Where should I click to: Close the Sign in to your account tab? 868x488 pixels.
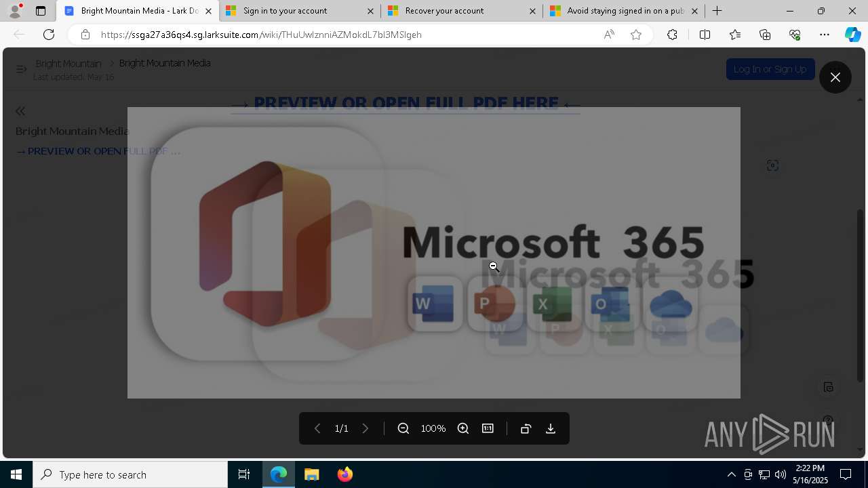(370, 11)
